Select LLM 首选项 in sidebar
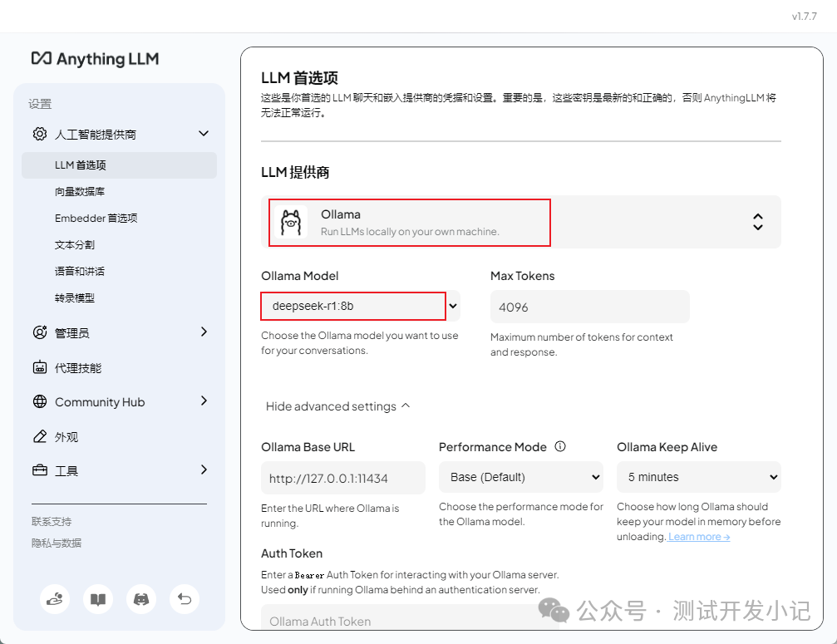Image resolution: width=837 pixels, height=644 pixels. pyautogui.click(x=119, y=165)
